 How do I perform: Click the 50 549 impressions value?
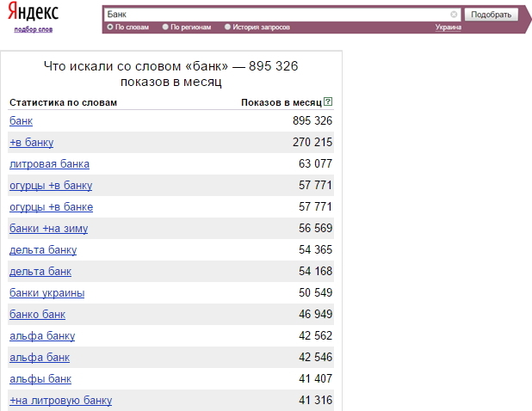(x=316, y=292)
